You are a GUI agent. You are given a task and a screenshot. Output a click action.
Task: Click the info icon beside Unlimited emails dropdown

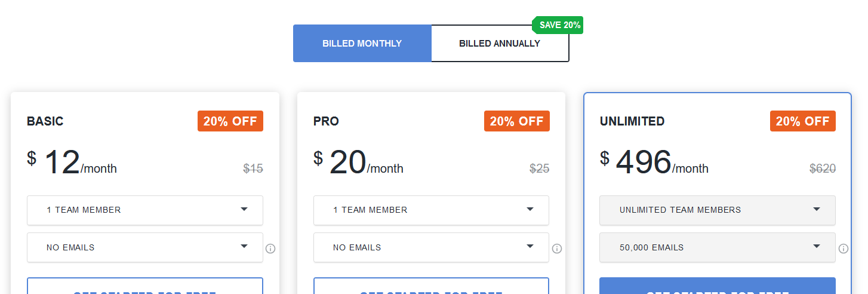coord(844,249)
